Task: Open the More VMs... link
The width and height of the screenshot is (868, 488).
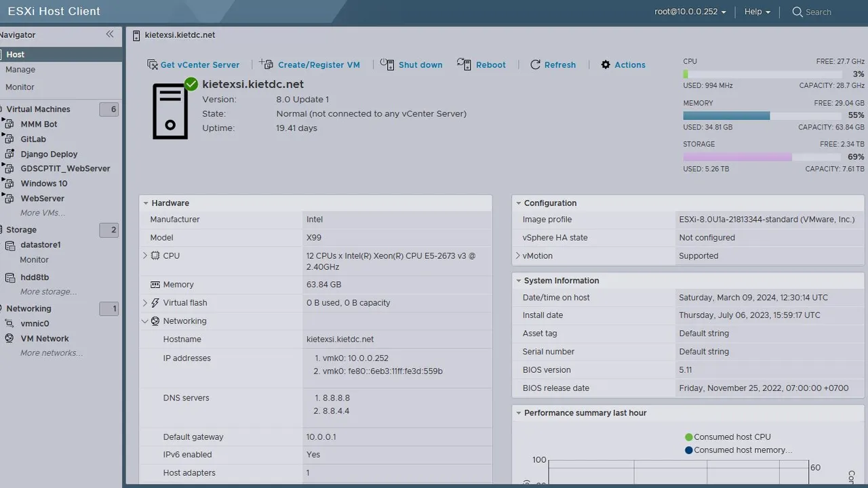Action: click(43, 213)
